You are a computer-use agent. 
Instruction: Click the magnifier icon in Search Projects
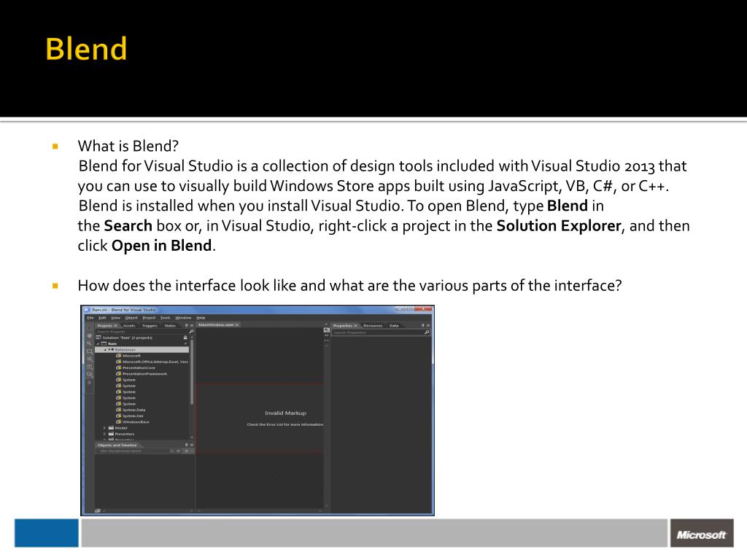(192, 332)
